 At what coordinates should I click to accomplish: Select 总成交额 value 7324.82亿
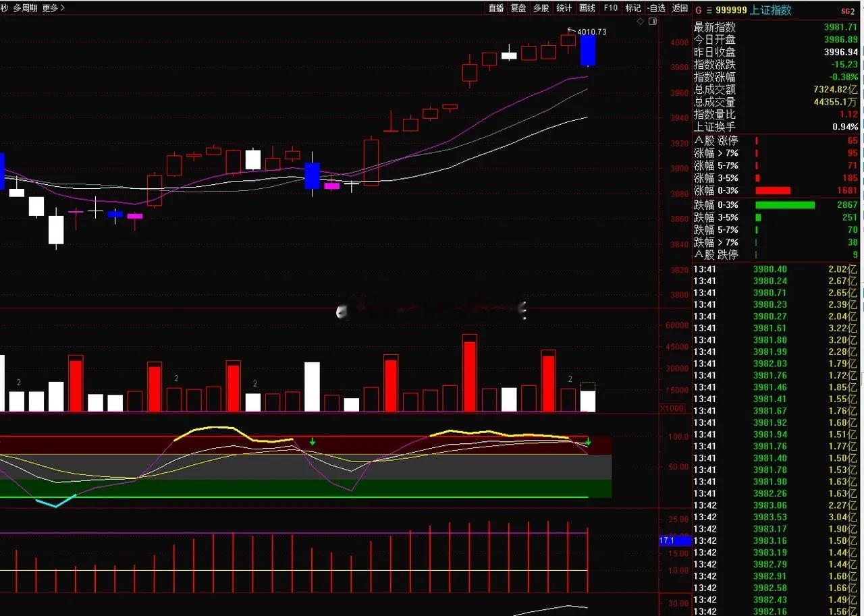click(836, 90)
